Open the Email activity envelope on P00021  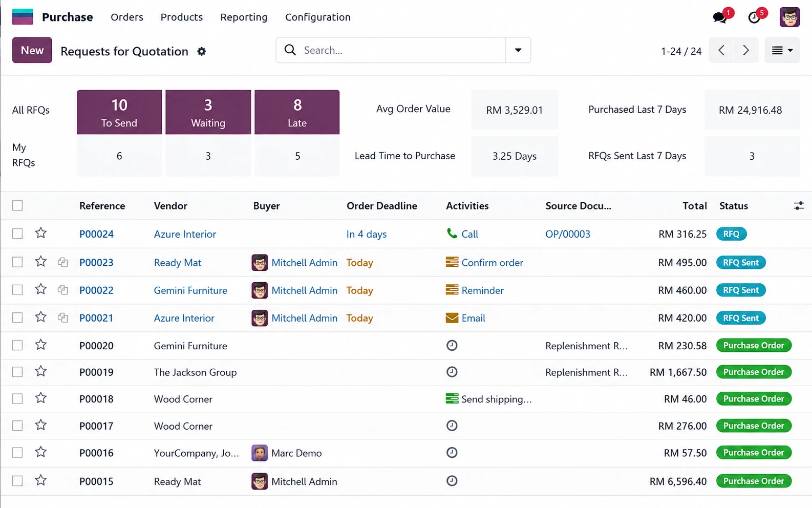pyautogui.click(x=452, y=318)
